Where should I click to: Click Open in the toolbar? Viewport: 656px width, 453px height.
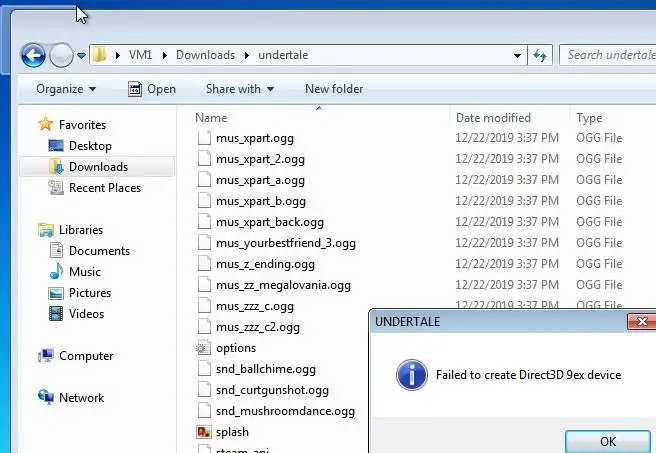152,89
